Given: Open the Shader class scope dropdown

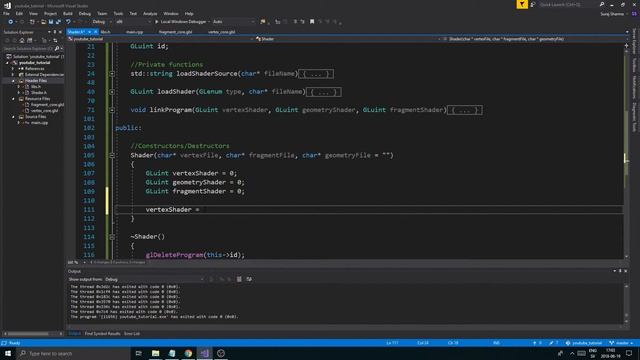Looking at the screenshot, I should tap(347, 39).
